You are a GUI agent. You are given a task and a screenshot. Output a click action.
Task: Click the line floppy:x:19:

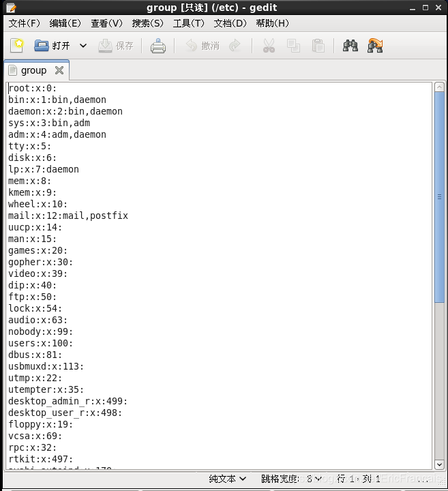[x=41, y=424]
